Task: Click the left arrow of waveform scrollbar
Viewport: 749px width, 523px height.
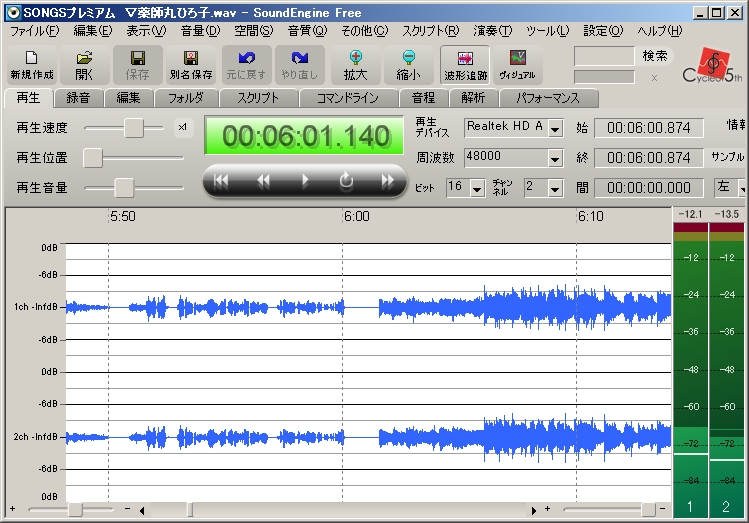Action: (x=142, y=511)
